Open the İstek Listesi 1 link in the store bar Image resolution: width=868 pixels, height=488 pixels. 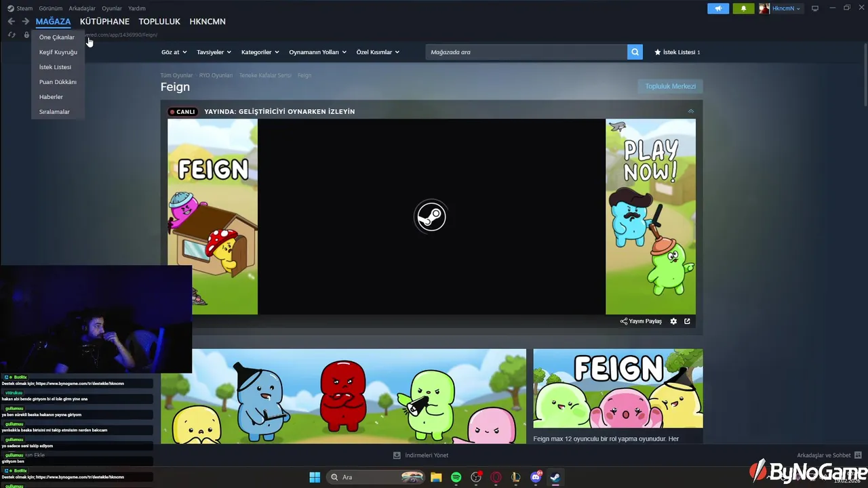[677, 52]
